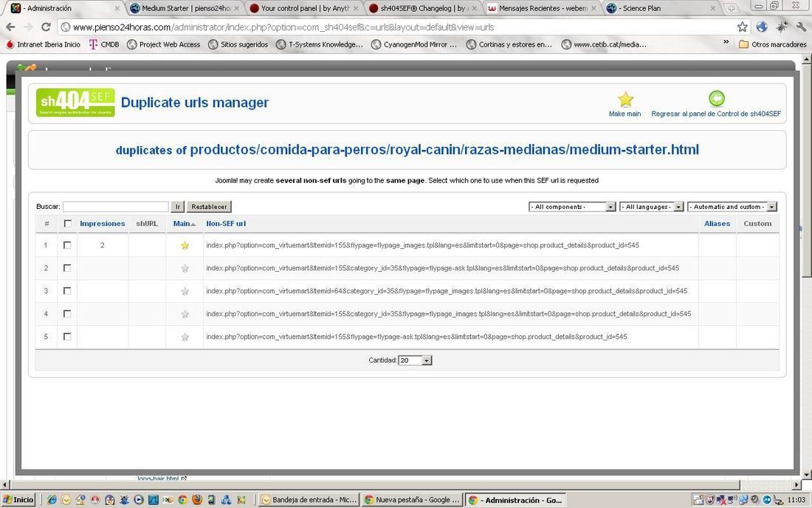This screenshot has height=508, width=812.
Task: Click the penguin icon in quick launch
Action: point(109,500)
